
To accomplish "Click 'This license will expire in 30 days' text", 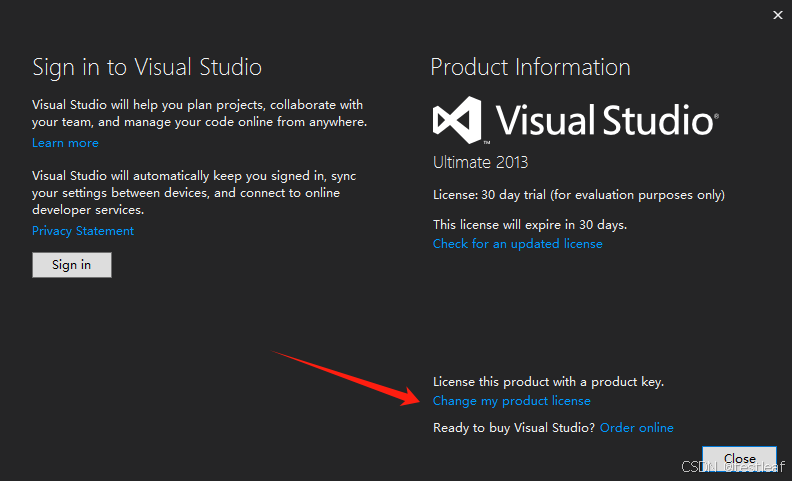I will pyautogui.click(x=530, y=224).
